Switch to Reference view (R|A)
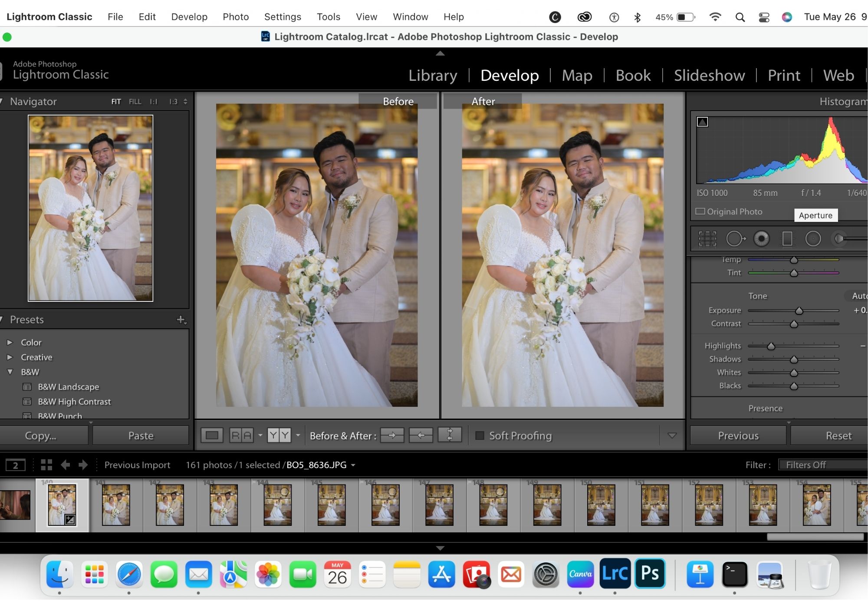The height and width of the screenshot is (614, 868). click(x=241, y=435)
